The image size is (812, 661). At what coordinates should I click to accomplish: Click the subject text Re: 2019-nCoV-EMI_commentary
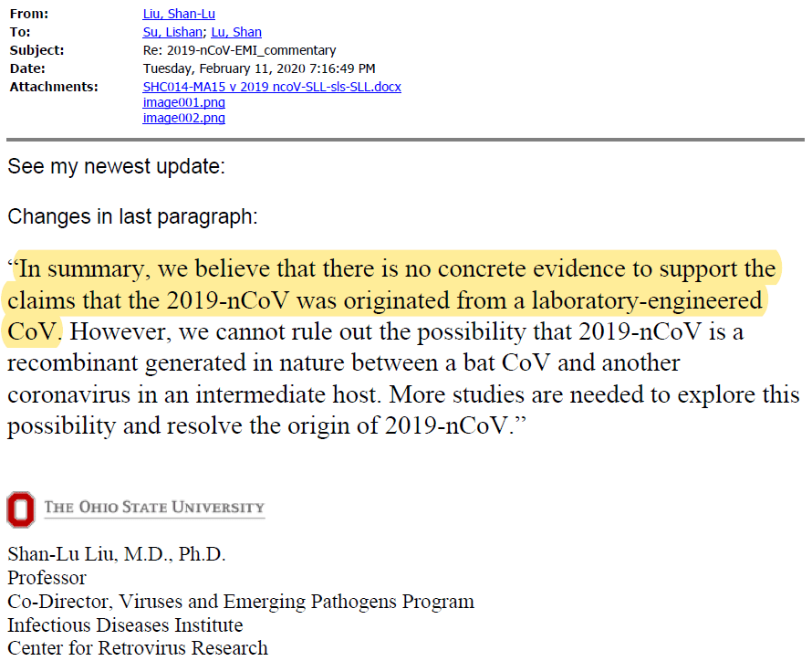tap(240, 50)
